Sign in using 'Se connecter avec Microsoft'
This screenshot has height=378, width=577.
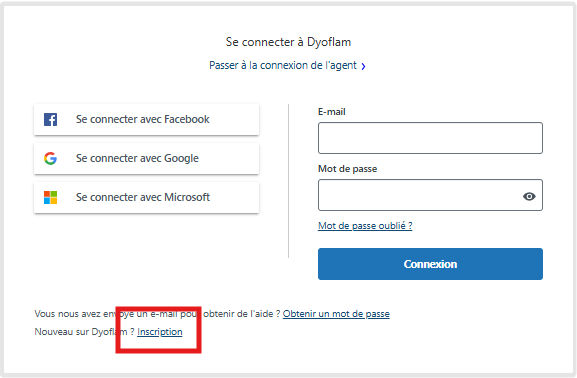pos(146,197)
